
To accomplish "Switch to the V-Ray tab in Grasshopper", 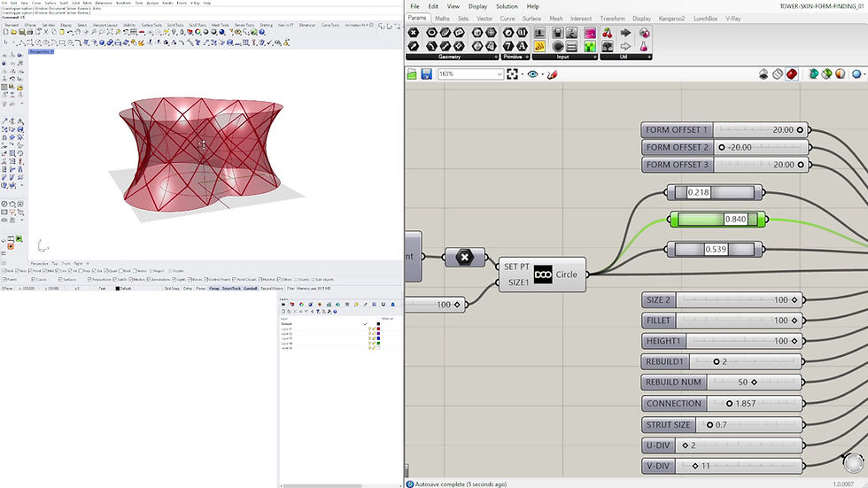I will click(x=733, y=19).
